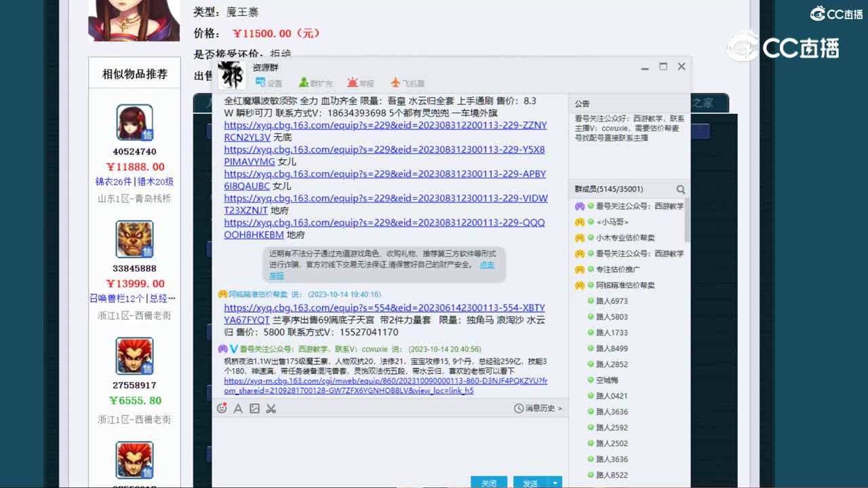Select member 路人6973
Viewport: 868px width, 488px height.
612,301
